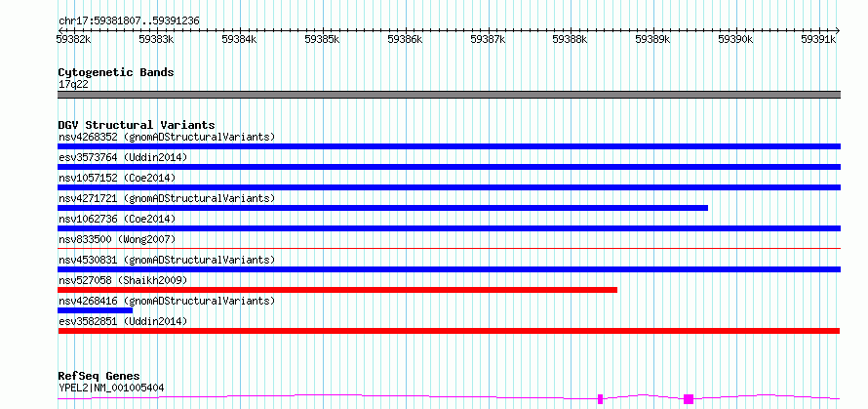
Task: Click the 17q22 cytogenetic band bar
Action: 449,95
